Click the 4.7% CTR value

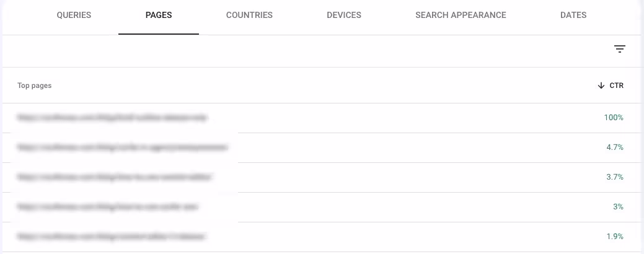pos(615,147)
